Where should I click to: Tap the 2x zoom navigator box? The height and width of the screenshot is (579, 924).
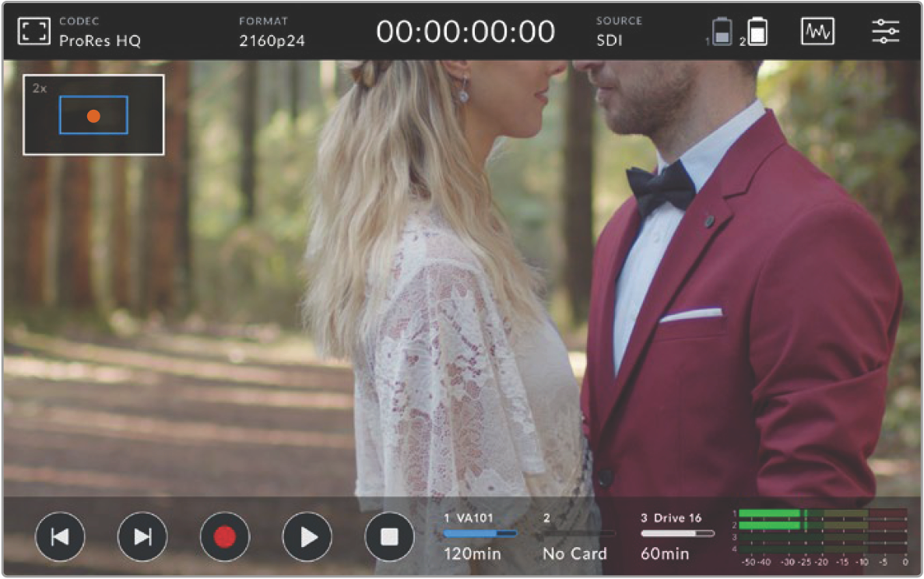click(93, 114)
